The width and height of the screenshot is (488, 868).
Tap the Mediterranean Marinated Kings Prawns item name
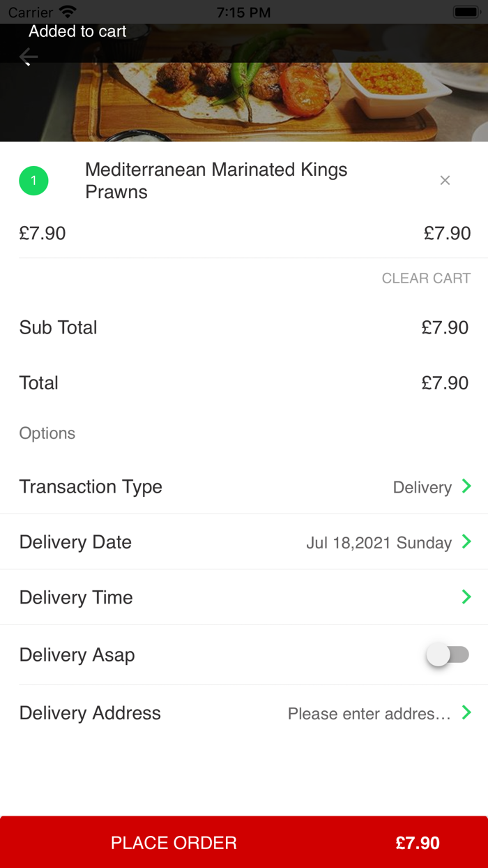(x=216, y=181)
